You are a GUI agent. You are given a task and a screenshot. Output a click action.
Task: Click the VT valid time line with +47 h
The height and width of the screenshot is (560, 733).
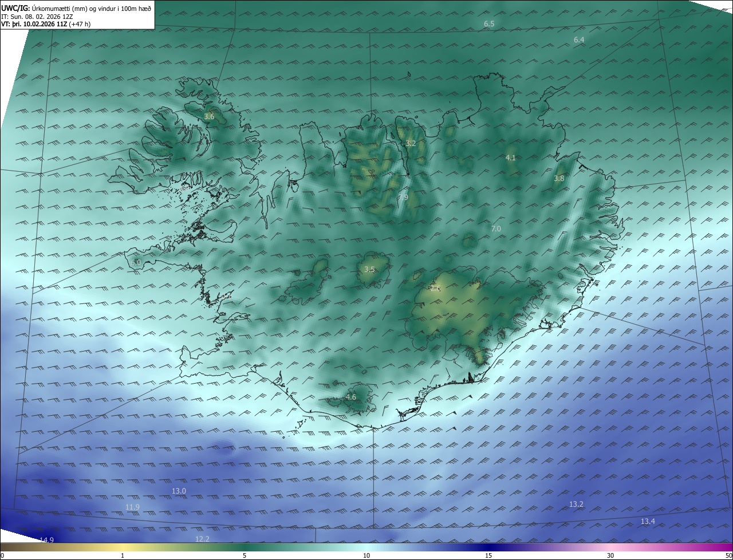click(46, 24)
